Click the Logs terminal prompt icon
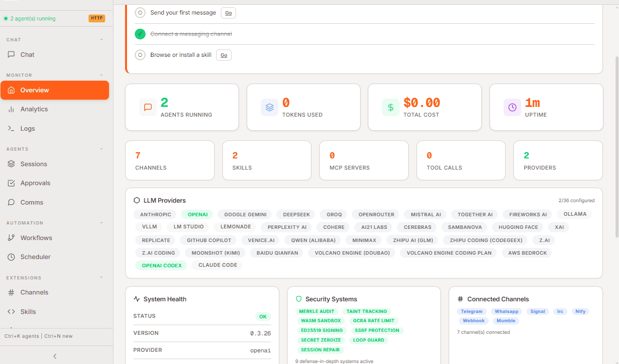The height and width of the screenshot is (364, 619). tap(11, 129)
